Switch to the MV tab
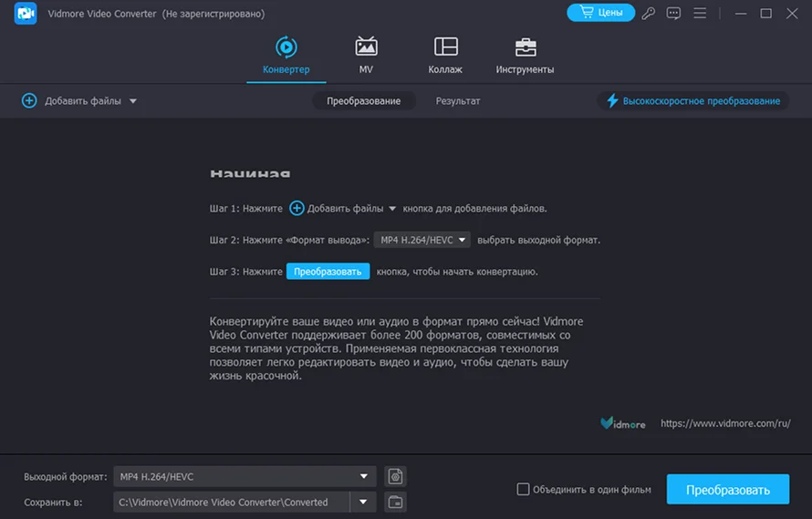 (366, 56)
